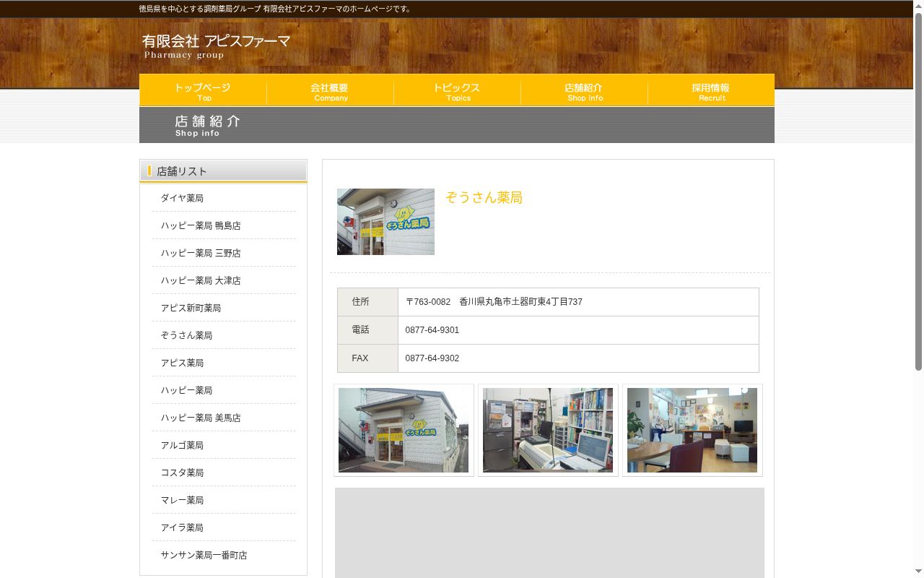Viewport: 924px width, 578px height.
Task: Select アルゴ薬局 from store list
Action: coord(182,445)
